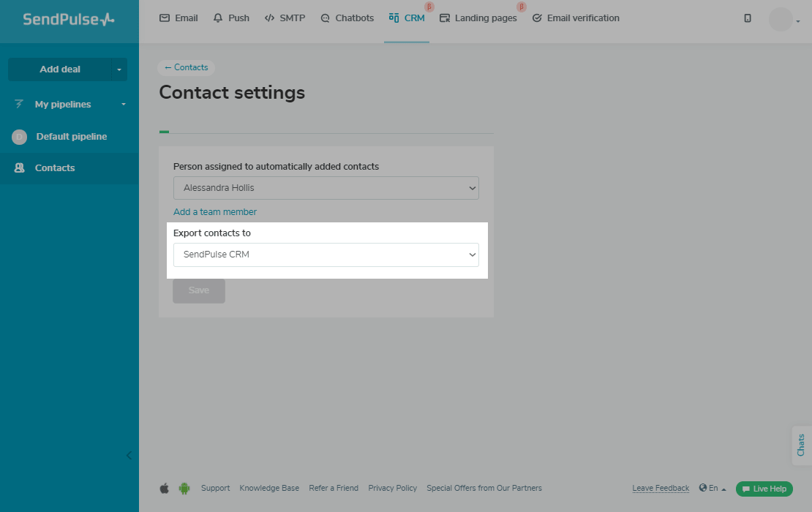Click the SendPulse logo

(x=69, y=20)
